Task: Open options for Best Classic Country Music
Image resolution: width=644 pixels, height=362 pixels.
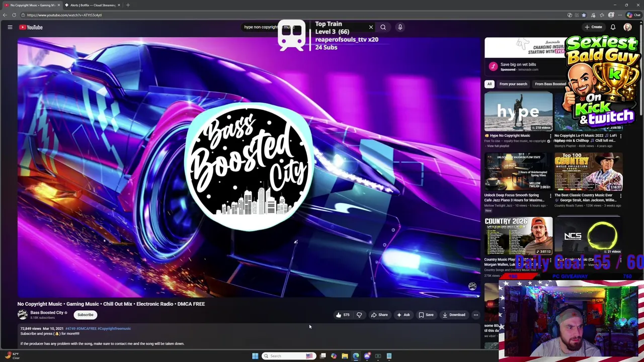Action: pos(620,196)
